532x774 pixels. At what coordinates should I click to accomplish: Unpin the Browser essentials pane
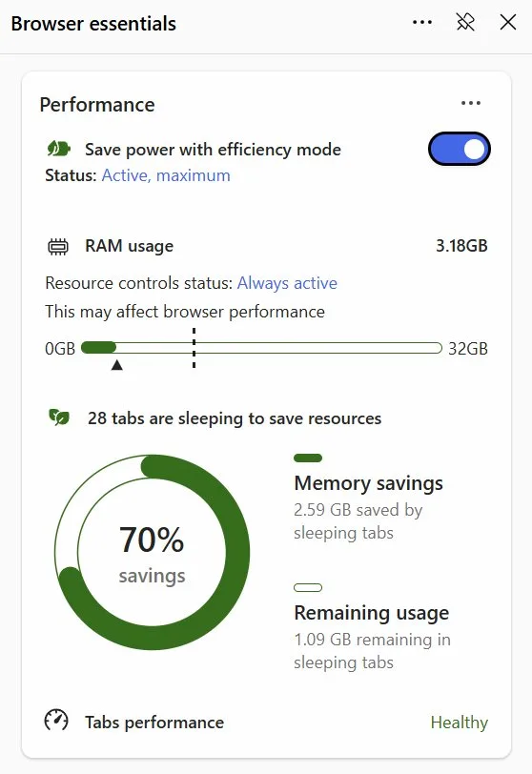point(465,22)
